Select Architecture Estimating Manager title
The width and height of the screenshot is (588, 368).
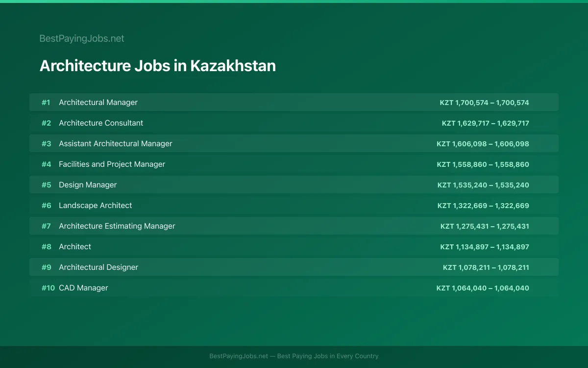pos(117,226)
